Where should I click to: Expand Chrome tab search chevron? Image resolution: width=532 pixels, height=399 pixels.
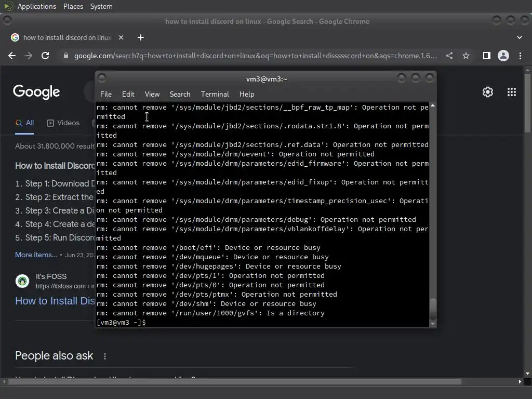(520, 37)
